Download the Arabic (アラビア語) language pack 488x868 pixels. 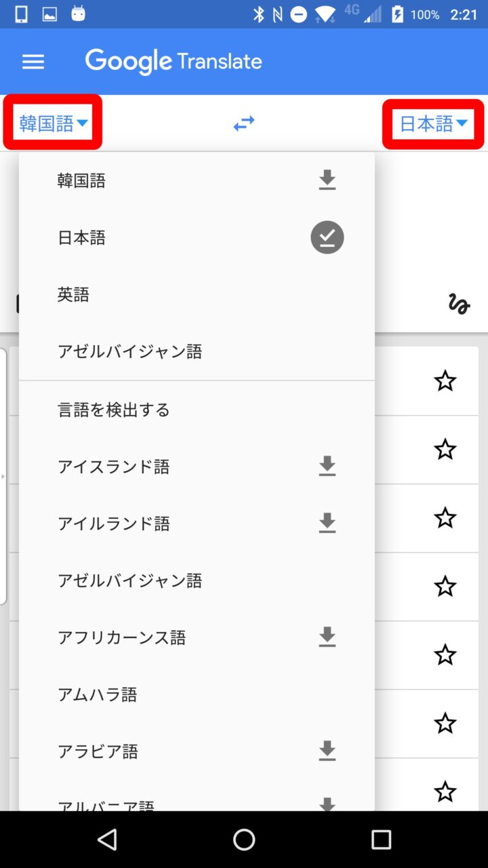pos(327,751)
